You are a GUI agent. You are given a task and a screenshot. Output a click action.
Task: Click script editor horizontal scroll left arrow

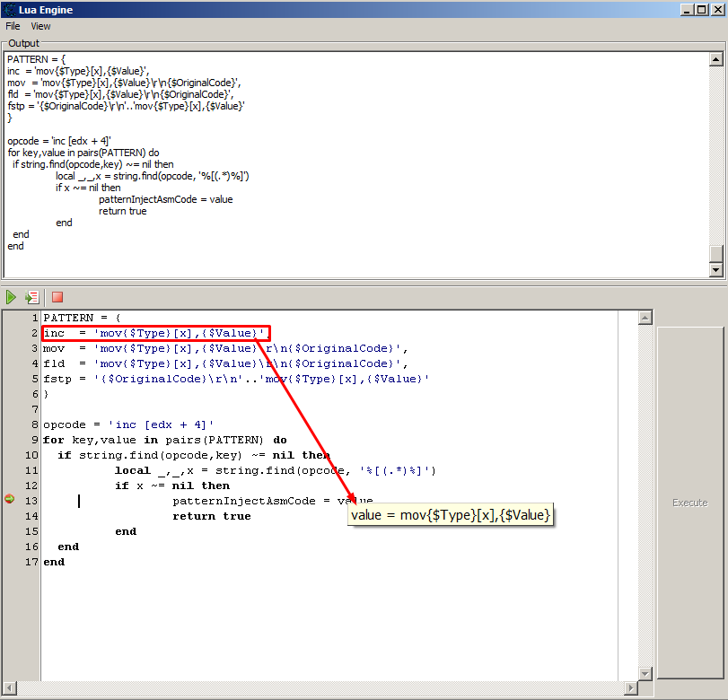point(10,688)
